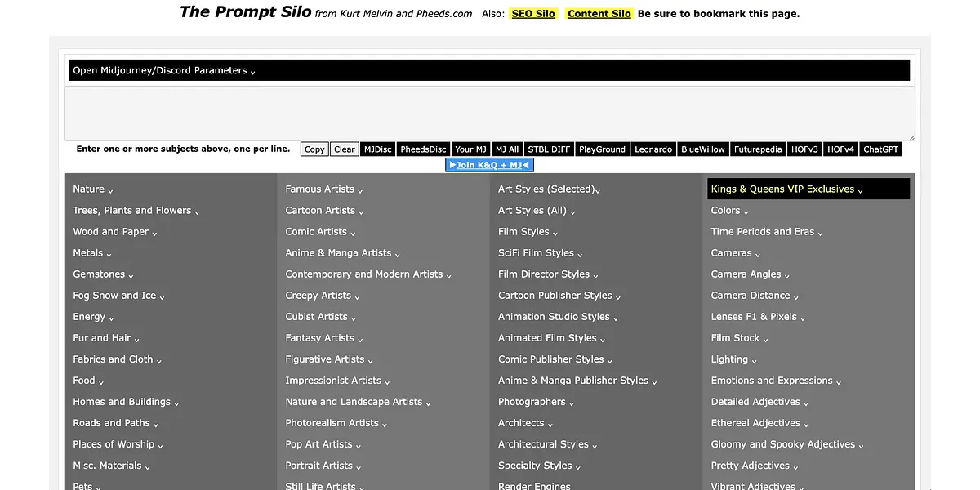Open the MJDisc link button
The image size is (980, 490).
[x=377, y=149]
